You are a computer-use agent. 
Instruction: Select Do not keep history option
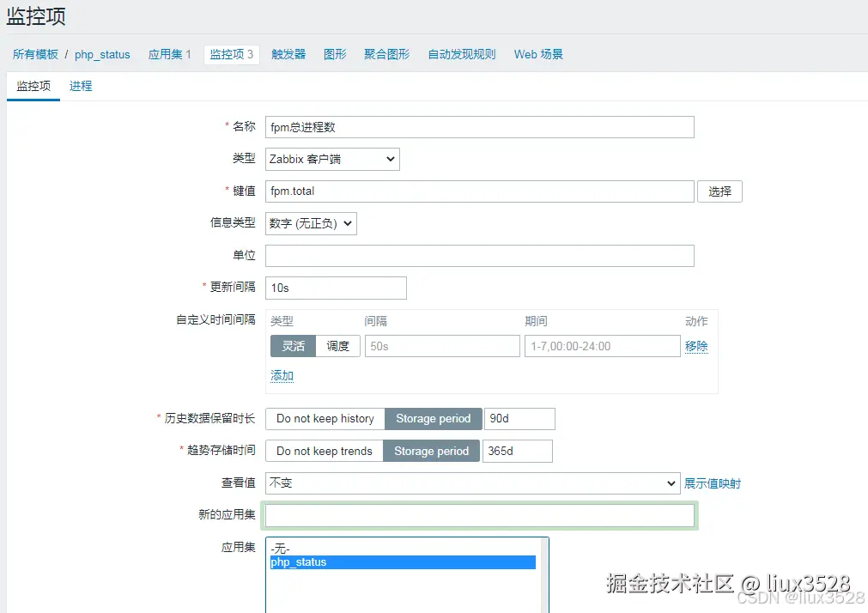click(325, 419)
